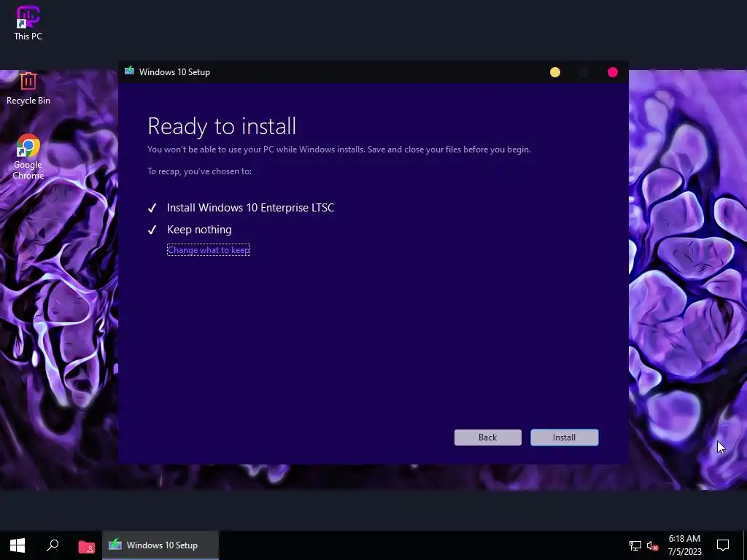Click the muted volume tray icon
The image size is (747, 560).
click(x=653, y=545)
